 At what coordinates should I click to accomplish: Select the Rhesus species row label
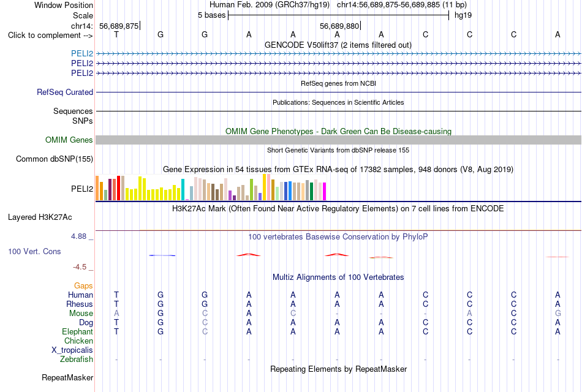(x=80, y=304)
